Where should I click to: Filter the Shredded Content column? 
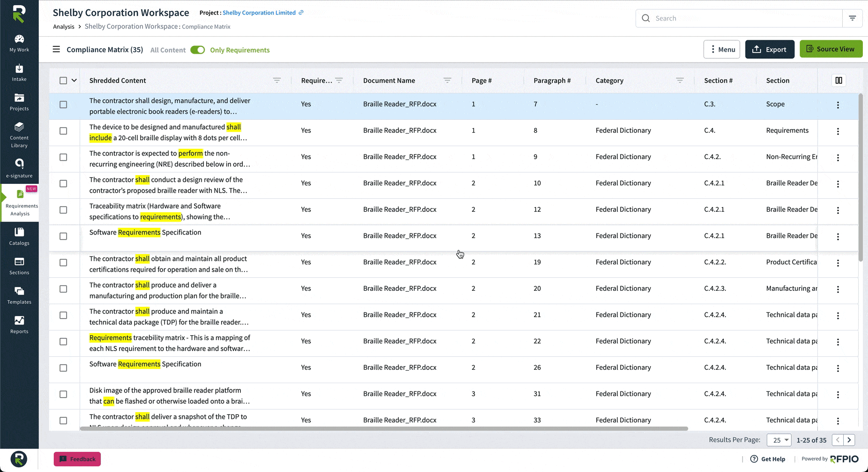pos(277,80)
